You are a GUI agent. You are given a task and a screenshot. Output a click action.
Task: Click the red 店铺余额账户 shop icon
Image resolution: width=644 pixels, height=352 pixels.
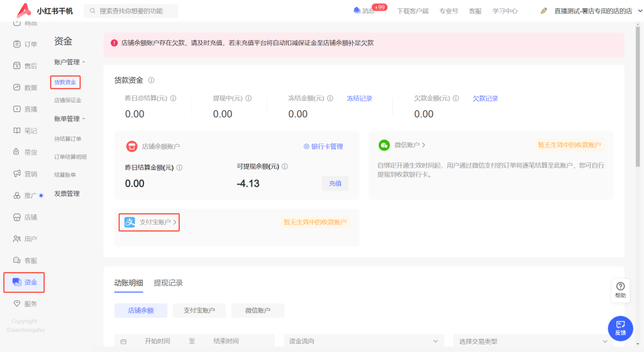tap(131, 146)
